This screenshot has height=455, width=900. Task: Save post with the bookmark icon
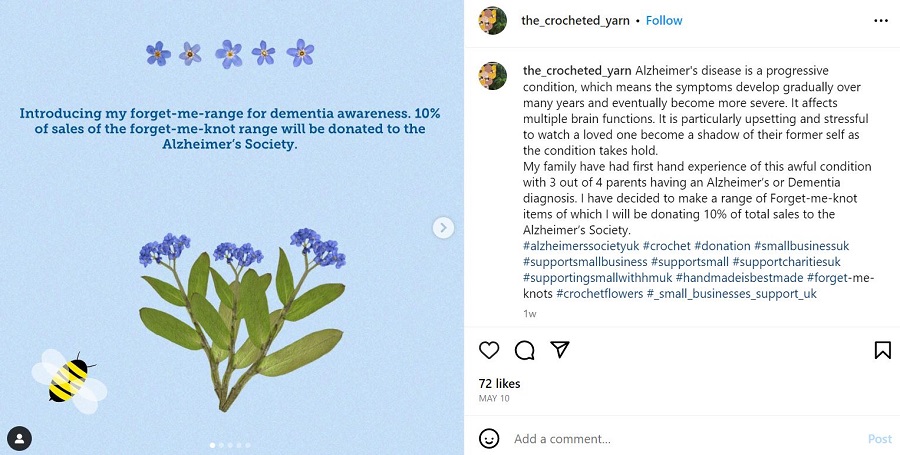pyautogui.click(x=883, y=350)
